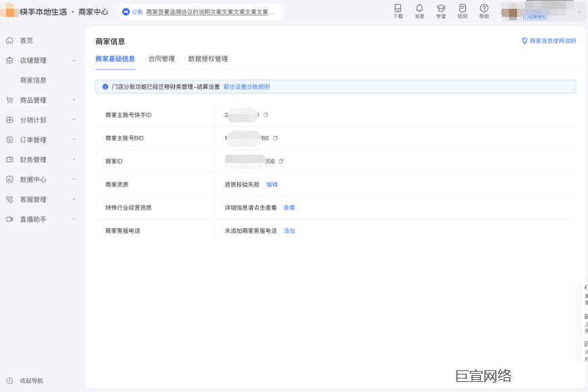The width and height of the screenshot is (588, 392).
Task: Open 数据中心 in the sidebar
Action: (33, 180)
